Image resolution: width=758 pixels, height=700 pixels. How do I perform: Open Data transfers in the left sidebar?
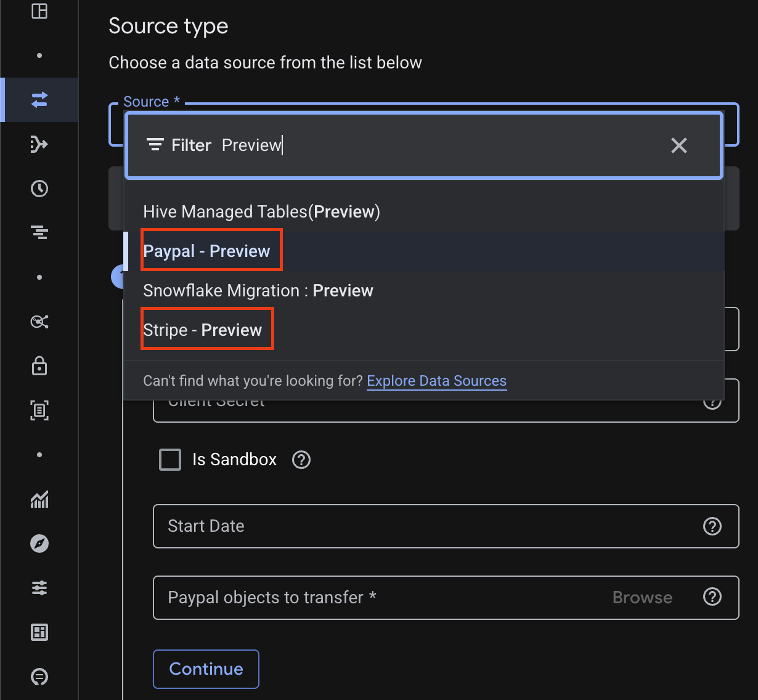click(x=39, y=100)
